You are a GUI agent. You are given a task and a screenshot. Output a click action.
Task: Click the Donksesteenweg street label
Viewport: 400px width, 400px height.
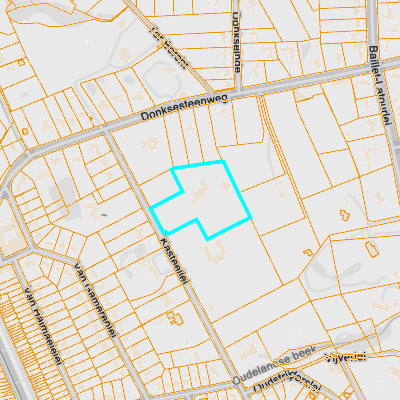click(x=184, y=107)
